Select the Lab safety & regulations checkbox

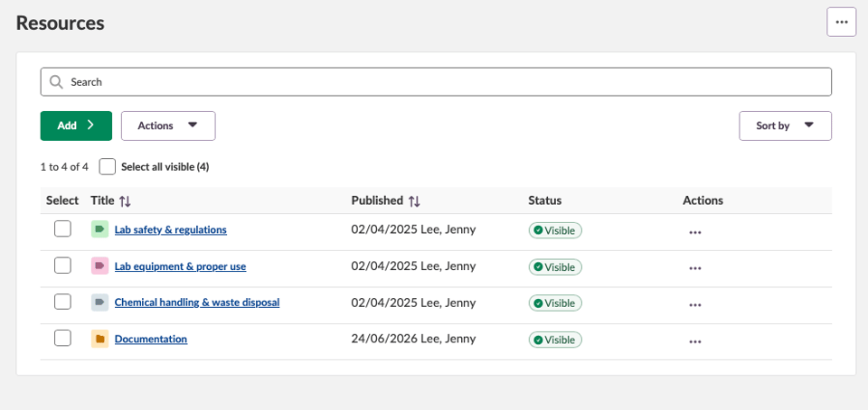click(62, 228)
